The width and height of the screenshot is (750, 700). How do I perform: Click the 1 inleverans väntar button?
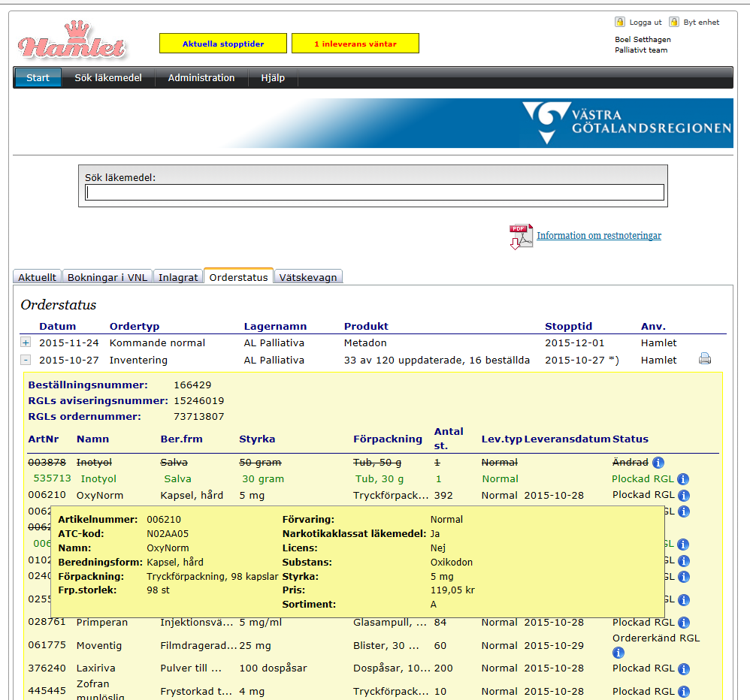[355, 44]
